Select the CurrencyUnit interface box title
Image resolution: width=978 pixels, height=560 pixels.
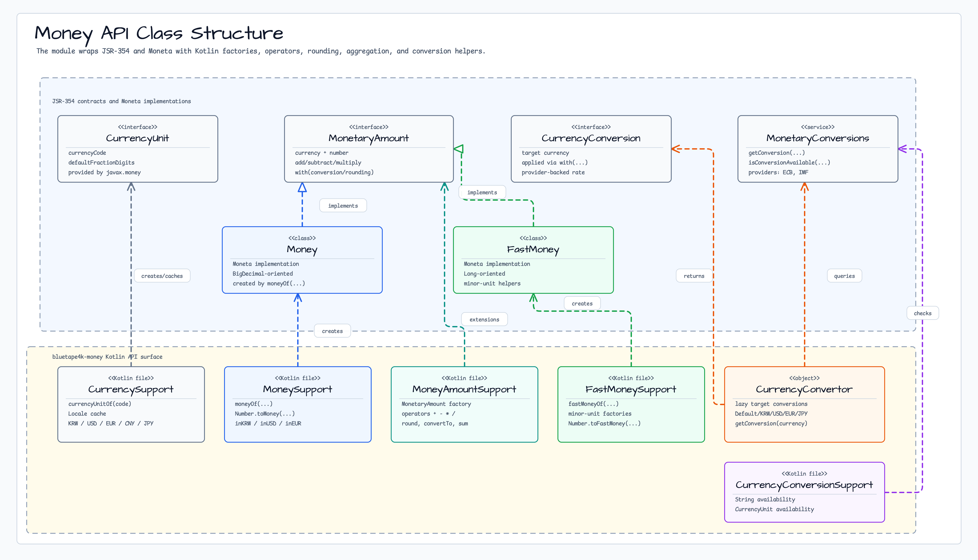[137, 138]
